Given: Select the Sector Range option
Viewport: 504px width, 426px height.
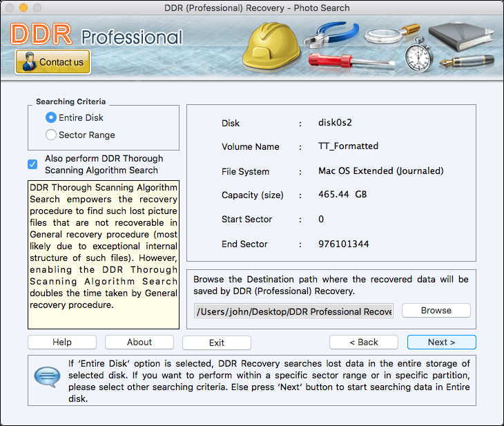Looking at the screenshot, I should click(x=51, y=135).
